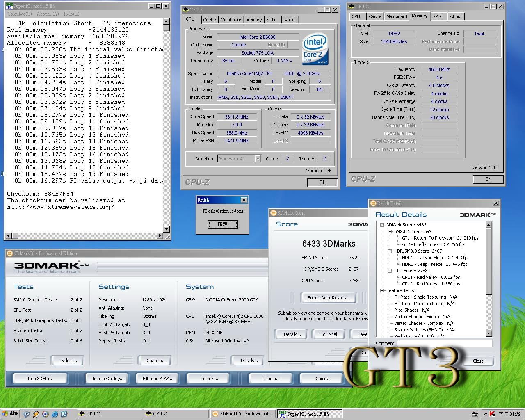Click the Result Details window title icon
This screenshot has width=525, height=420.
tap(373, 203)
